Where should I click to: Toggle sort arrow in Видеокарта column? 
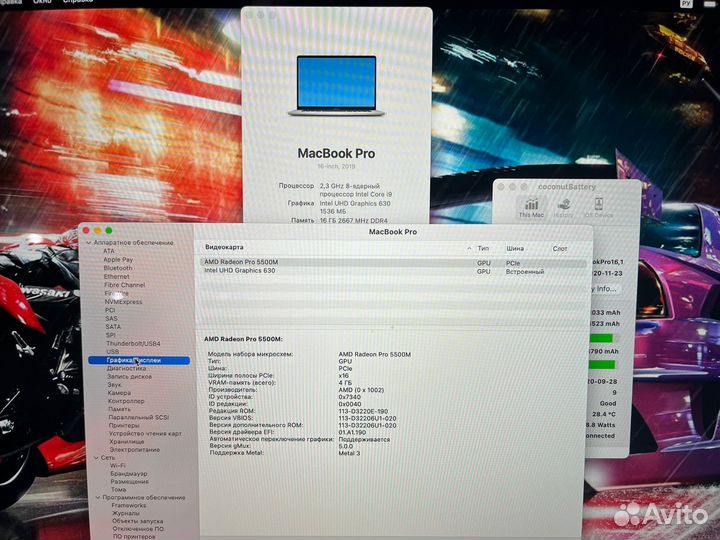coord(469,248)
